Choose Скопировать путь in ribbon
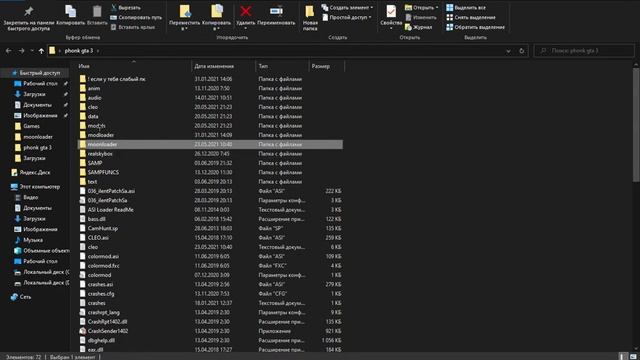This screenshot has height=360, width=640. [136, 18]
